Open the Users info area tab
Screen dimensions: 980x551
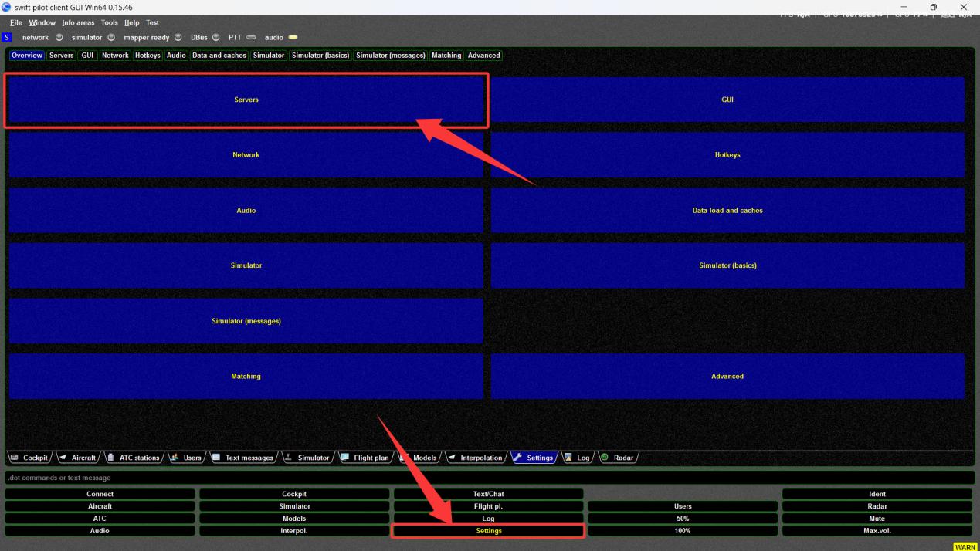click(x=186, y=458)
